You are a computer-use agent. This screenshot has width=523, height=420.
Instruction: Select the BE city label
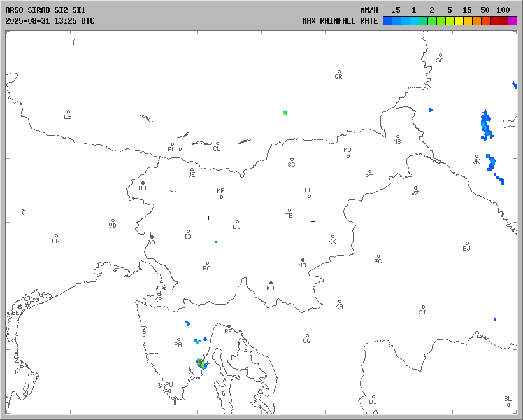tap(15, 312)
